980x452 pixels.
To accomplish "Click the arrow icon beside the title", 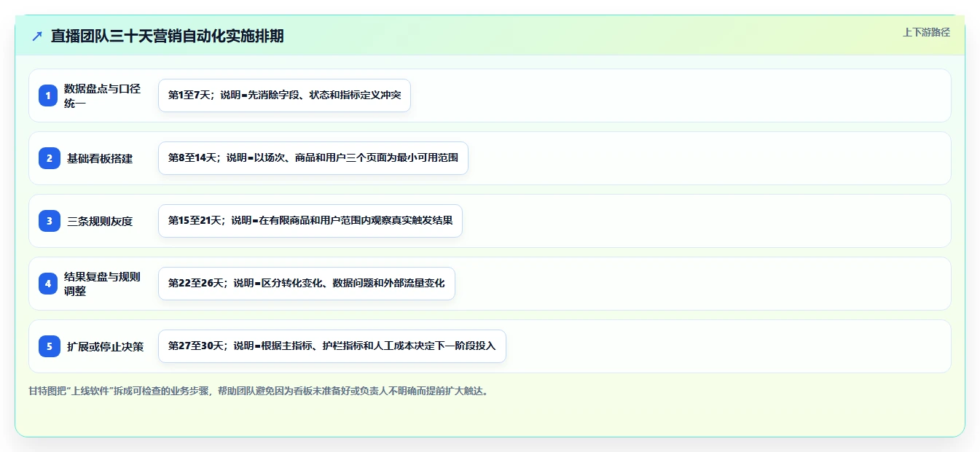I will (37, 36).
